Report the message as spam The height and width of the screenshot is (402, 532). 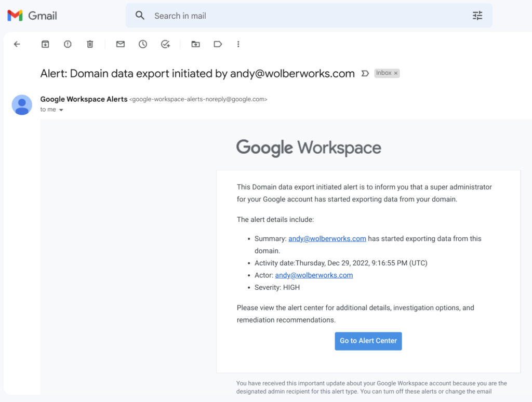click(x=68, y=44)
